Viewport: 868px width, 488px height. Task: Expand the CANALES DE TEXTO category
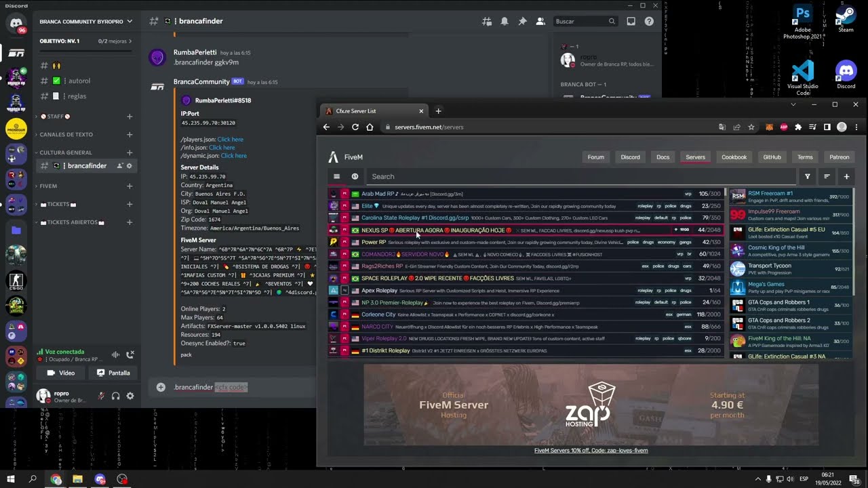coord(65,134)
